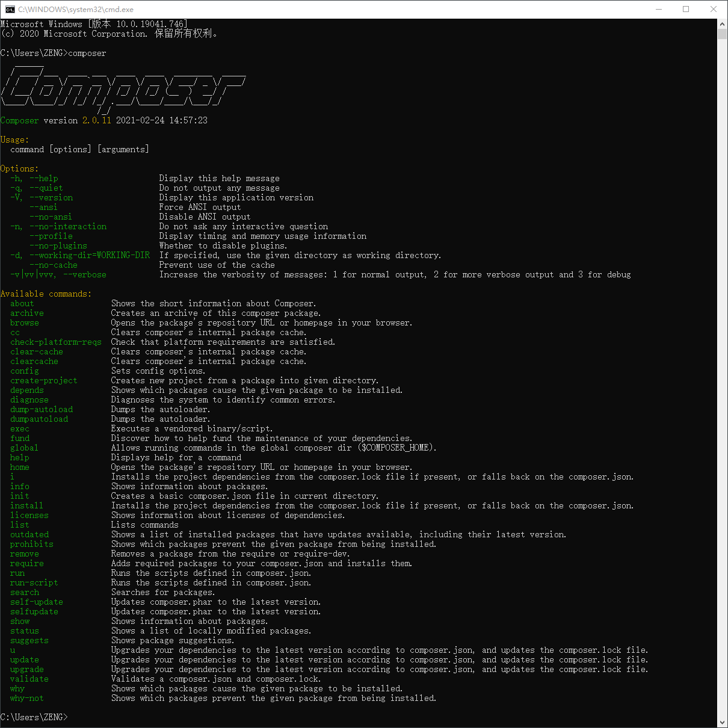Screen dimensions: 728x728
Task: Click the '--help' option text
Action: [x=44, y=178]
